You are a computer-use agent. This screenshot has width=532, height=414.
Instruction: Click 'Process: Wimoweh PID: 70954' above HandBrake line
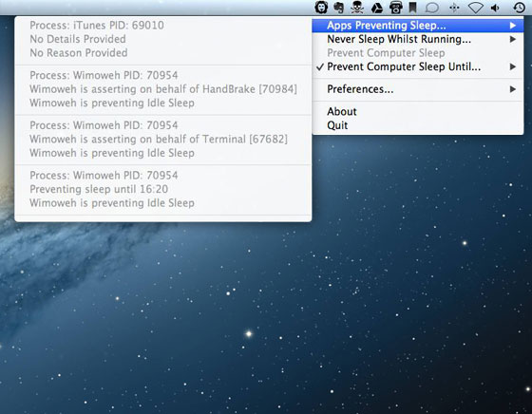(x=104, y=75)
